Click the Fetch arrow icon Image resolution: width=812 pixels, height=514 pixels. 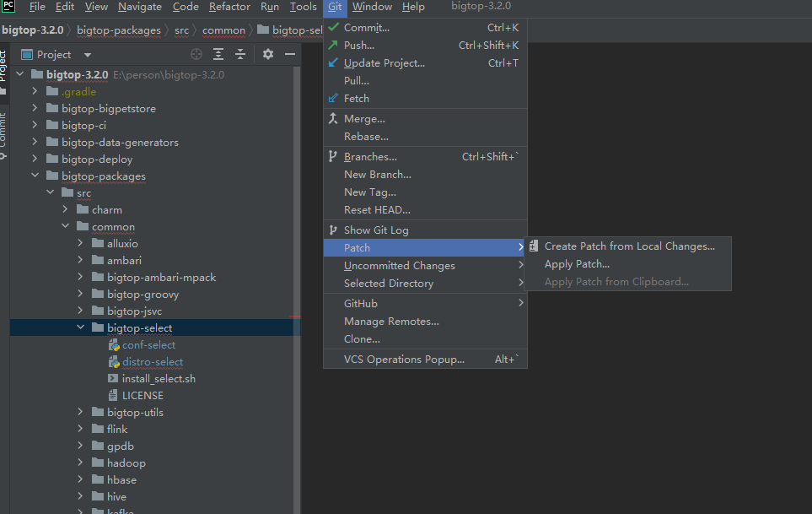click(334, 98)
